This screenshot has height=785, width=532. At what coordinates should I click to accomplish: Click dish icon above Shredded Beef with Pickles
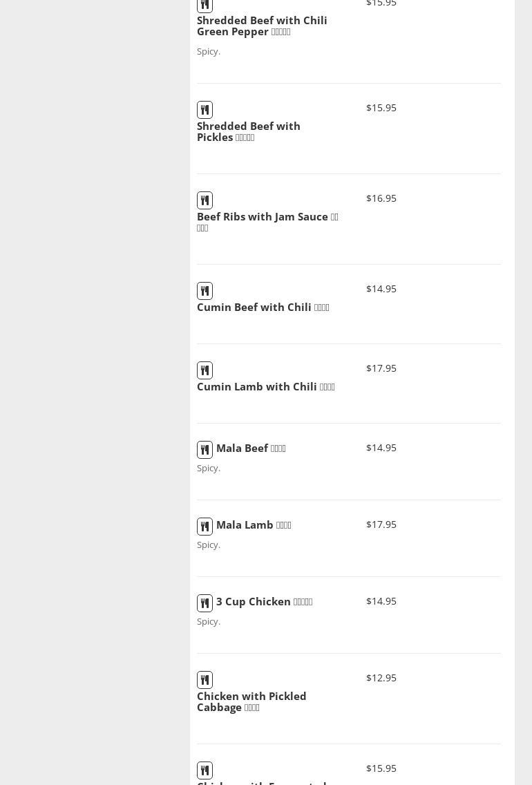click(x=205, y=110)
